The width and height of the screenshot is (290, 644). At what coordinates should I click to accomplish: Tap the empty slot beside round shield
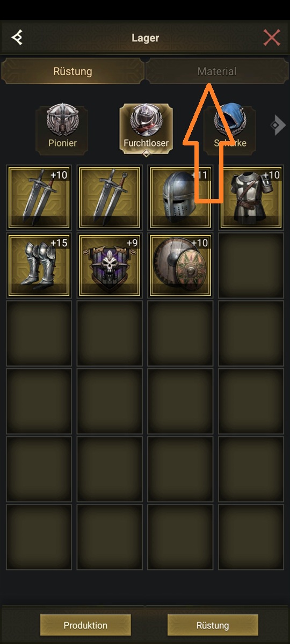(x=251, y=265)
